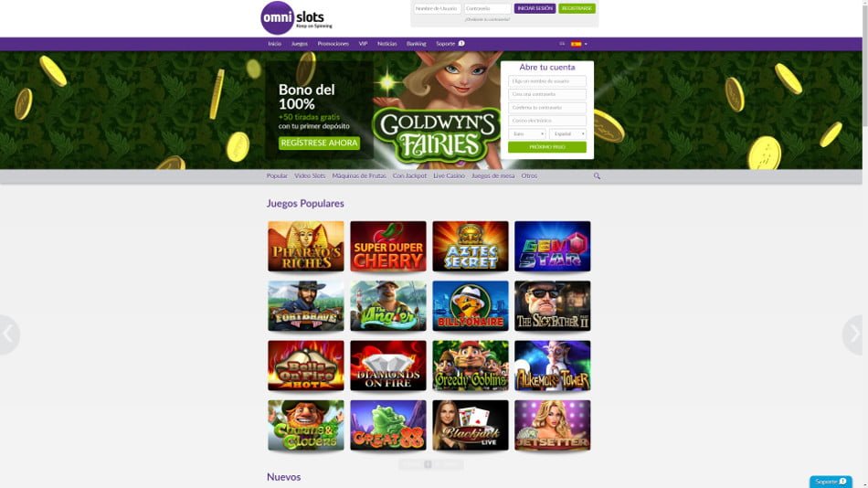This screenshot has width=868, height=488.
Task: Select the Live Casino category tab
Action: [x=449, y=175]
